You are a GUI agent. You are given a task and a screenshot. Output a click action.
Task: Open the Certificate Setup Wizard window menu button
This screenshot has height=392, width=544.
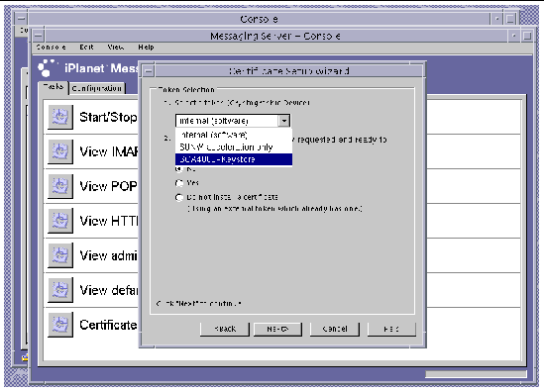click(149, 71)
